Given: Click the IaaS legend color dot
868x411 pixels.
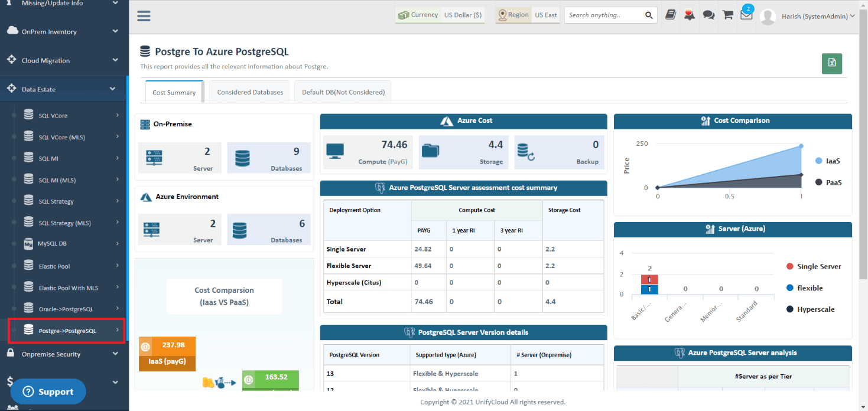Looking at the screenshot, I should point(818,161).
